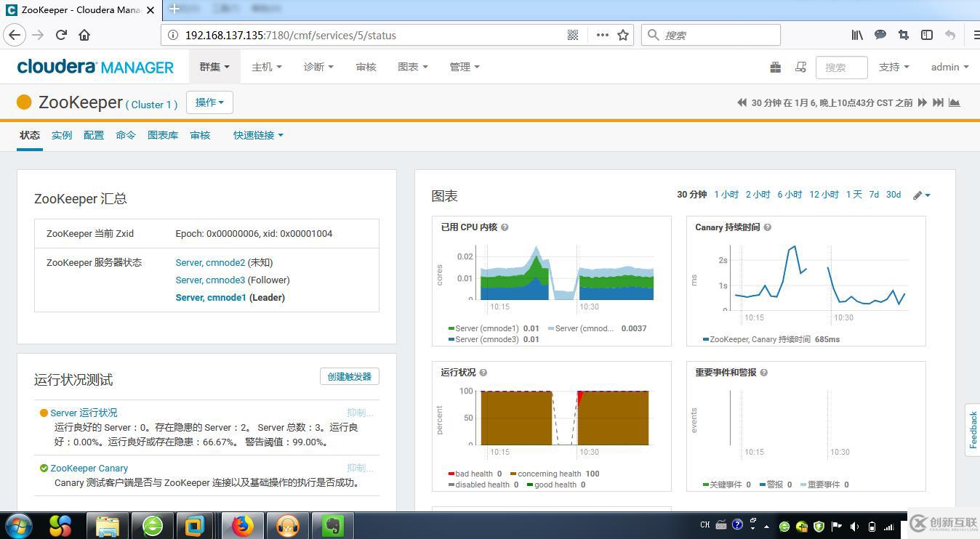
Task: Toggle Server (cmnode1) CPU legend entry
Action: click(x=494, y=328)
